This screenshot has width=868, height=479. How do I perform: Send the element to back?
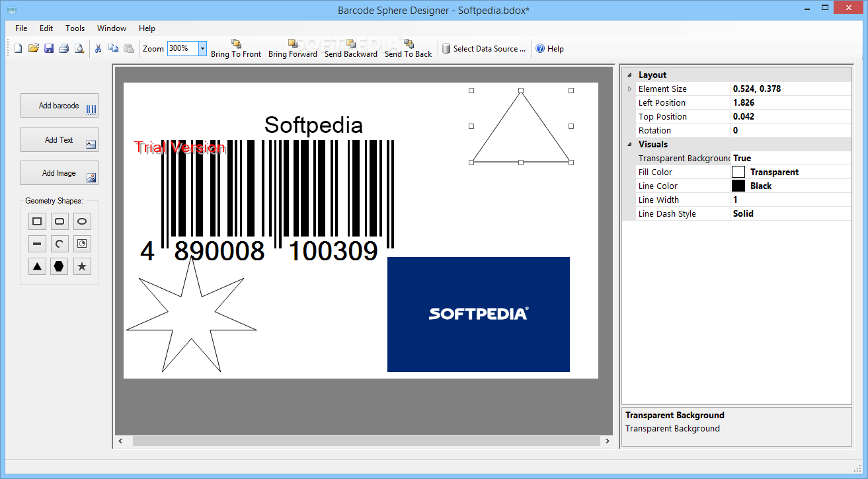[408, 49]
